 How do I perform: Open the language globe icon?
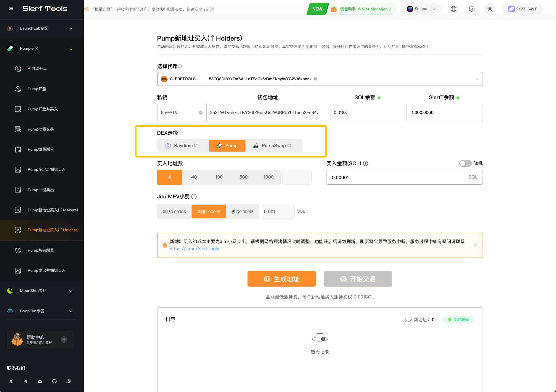pyautogui.click(x=453, y=9)
